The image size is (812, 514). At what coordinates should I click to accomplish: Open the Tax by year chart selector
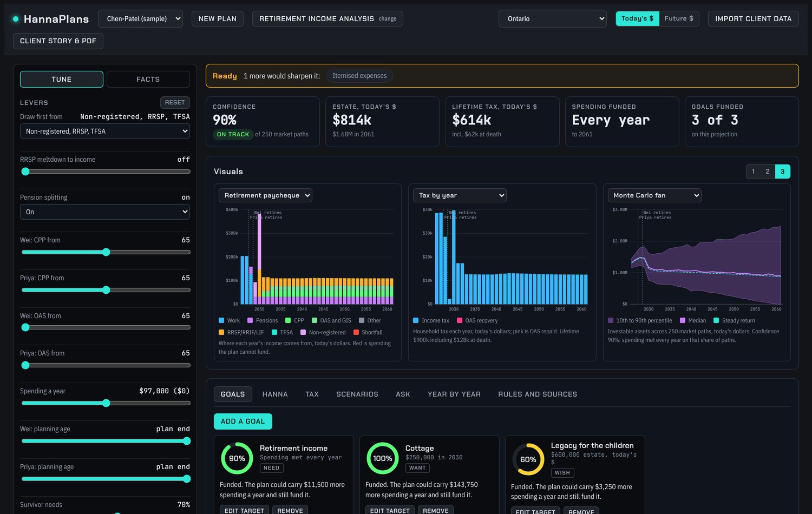coord(460,195)
